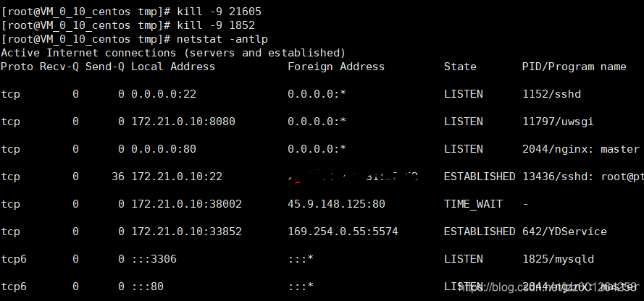This screenshot has width=644, height=301.
Task: Click ESTABLISHED state in the 172.21.0.10:22 row
Action: click(480, 177)
